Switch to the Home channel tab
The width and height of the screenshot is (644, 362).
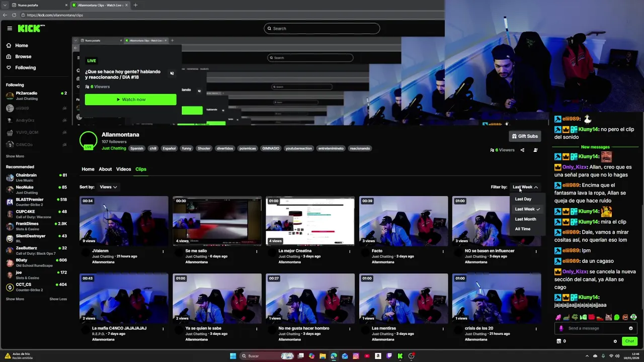(88, 169)
